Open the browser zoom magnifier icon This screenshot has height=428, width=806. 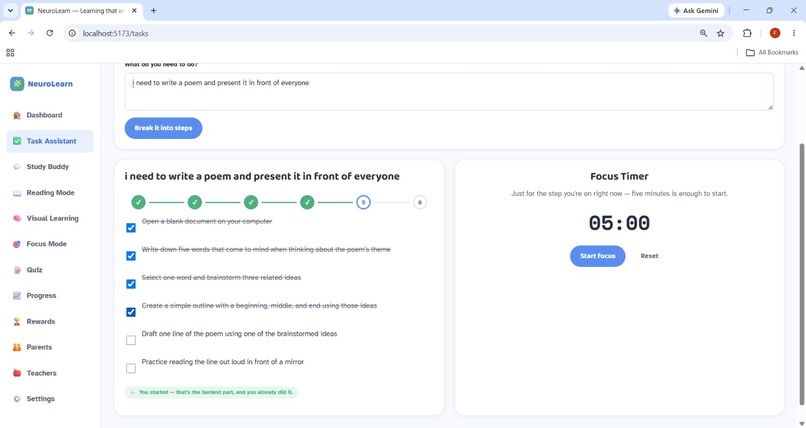coord(703,33)
